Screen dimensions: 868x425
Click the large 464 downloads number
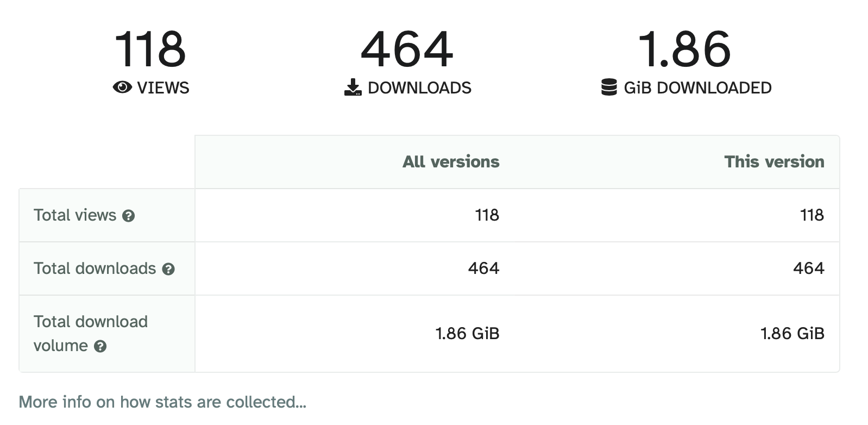pos(407,50)
